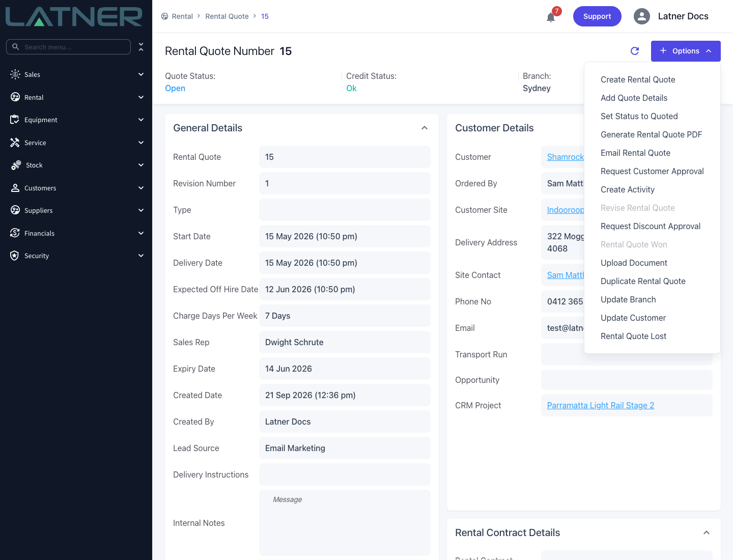Image resolution: width=733 pixels, height=560 pixels.
Task: Click the Sales Rep field Dwight Schrute
Action: pyautogui.click(x=345, y=342)
